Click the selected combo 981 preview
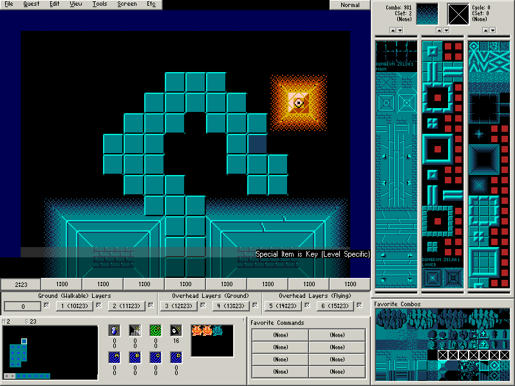Viewport: 515px width, 386px height. point(427,14)
